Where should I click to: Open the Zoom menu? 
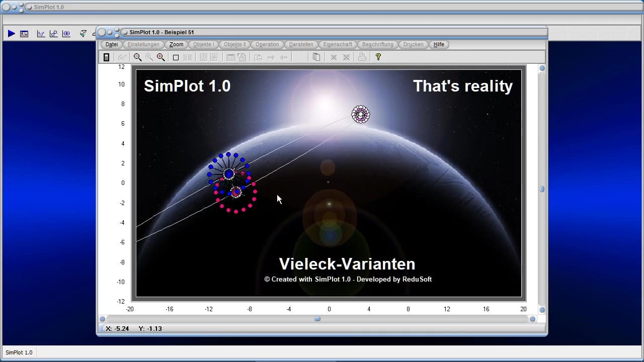[x=176, y=44]
